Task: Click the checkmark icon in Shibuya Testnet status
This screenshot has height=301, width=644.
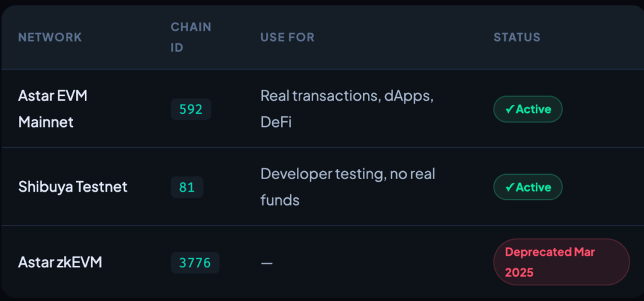Action: (x=509, y=187)
